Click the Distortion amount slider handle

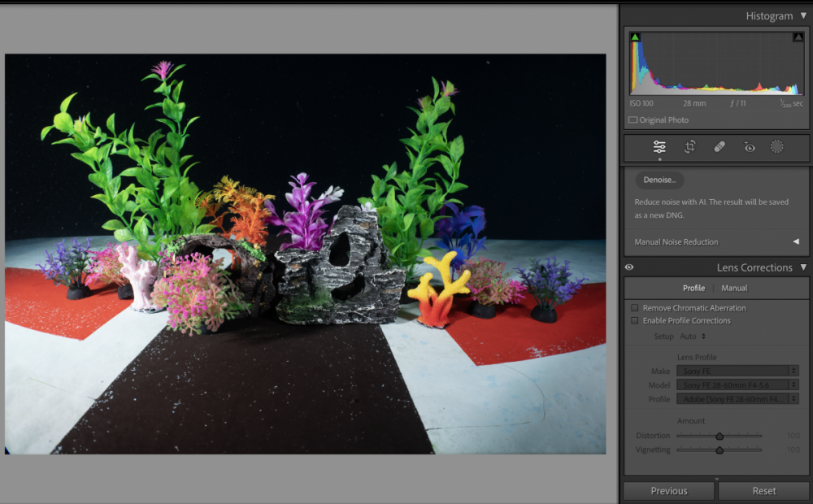pyautogui.click(x=720, y=436)
